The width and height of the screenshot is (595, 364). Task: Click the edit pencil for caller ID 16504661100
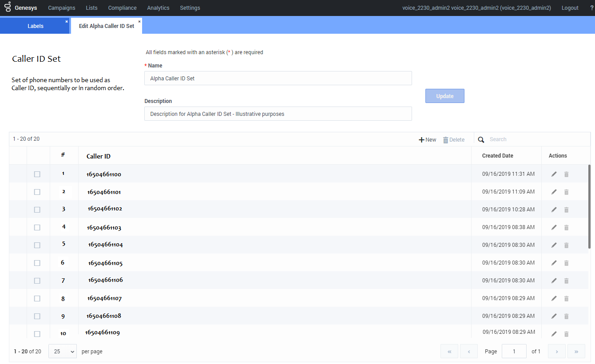point(554,174)
